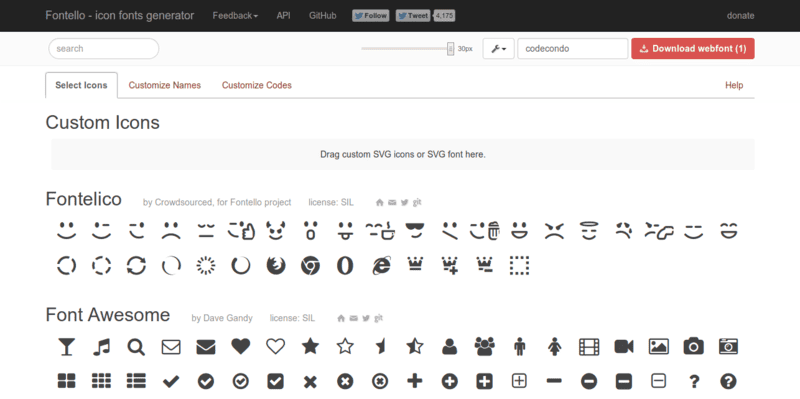Open the wrench settings dropdown

pos(498,49)
